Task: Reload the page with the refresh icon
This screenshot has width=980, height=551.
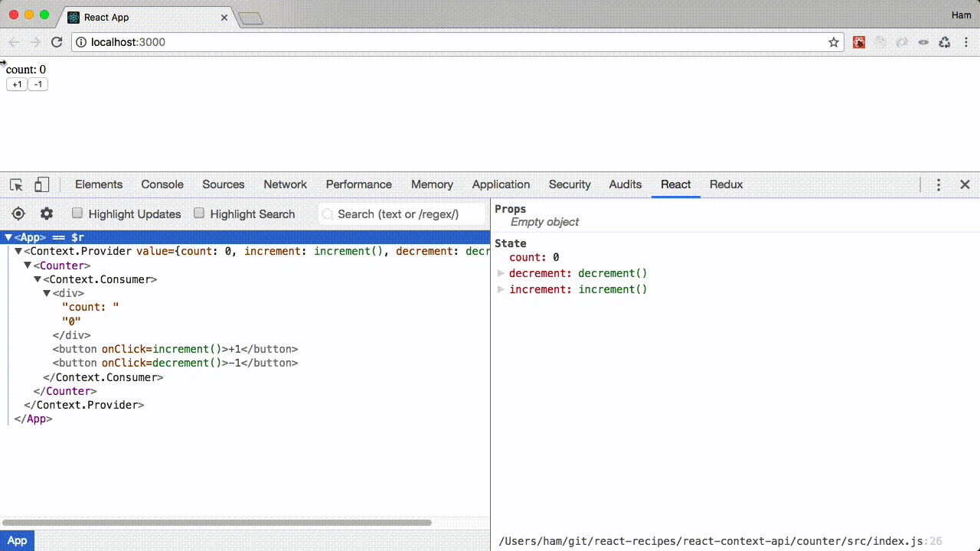Action: point(57,42)
